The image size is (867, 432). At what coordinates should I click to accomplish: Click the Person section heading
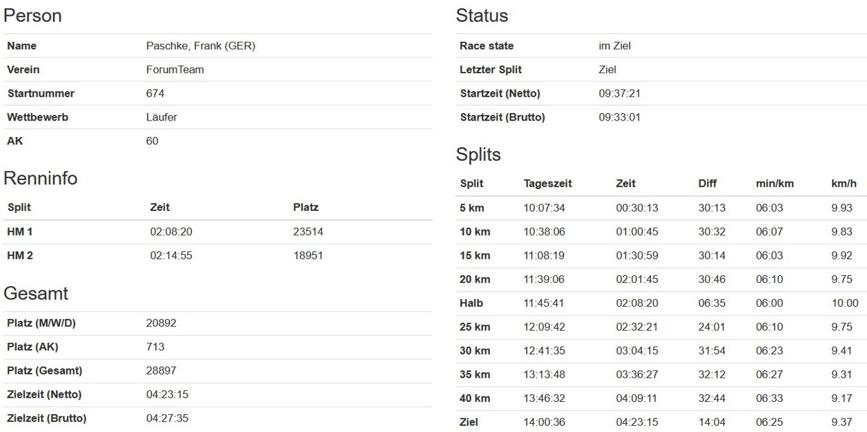pyautogui.click(x=33, y=15)
